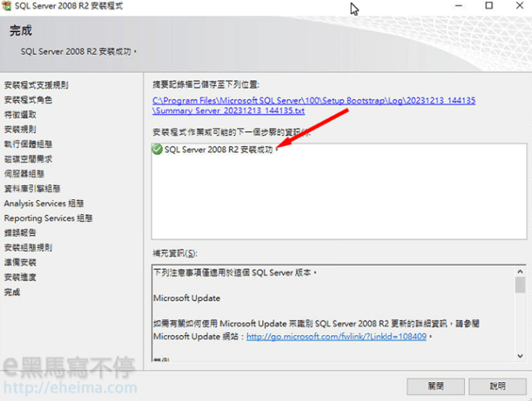Select the 特徵選取 step in sidebar

pyautogui.click(x=20, y=115)
